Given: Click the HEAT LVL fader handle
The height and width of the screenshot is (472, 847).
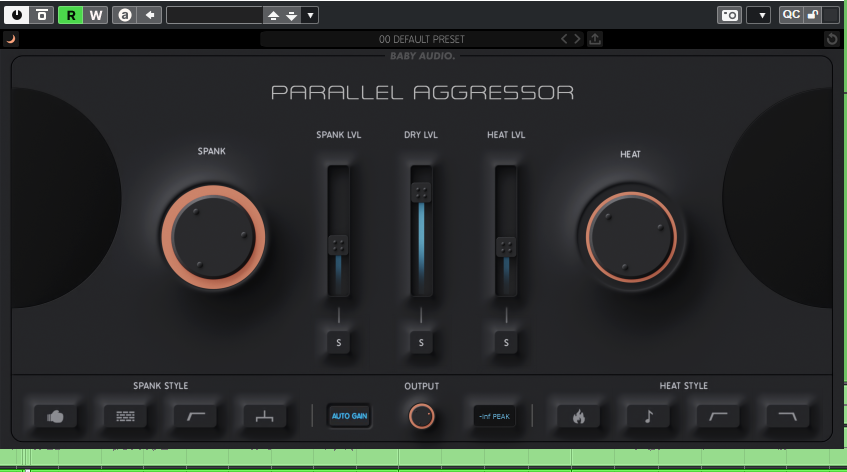Looking at the screenshot, I should (506, 247).
